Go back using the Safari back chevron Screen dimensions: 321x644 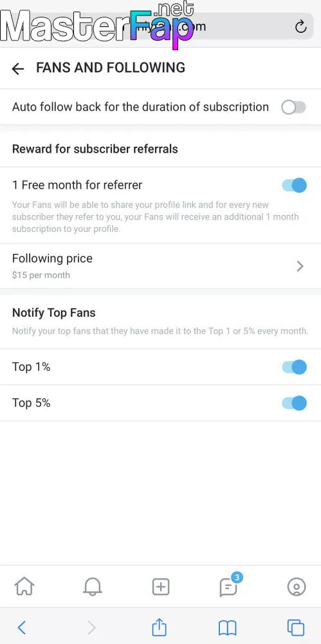[x=22, y=627]
